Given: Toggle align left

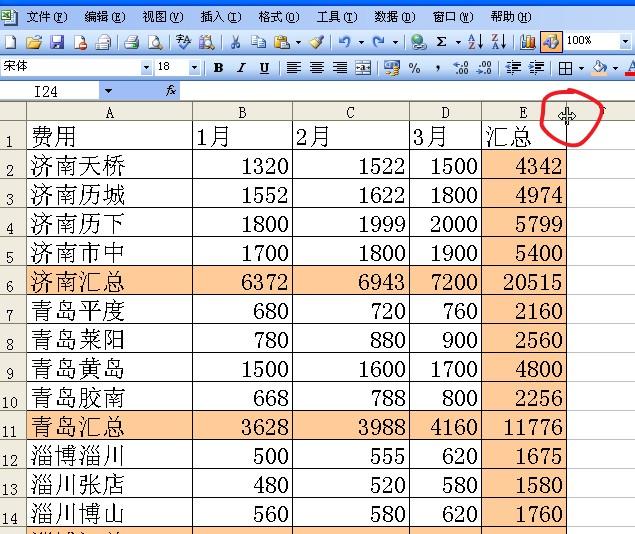Looking at the screenshot, I should (x=294, y=68).
